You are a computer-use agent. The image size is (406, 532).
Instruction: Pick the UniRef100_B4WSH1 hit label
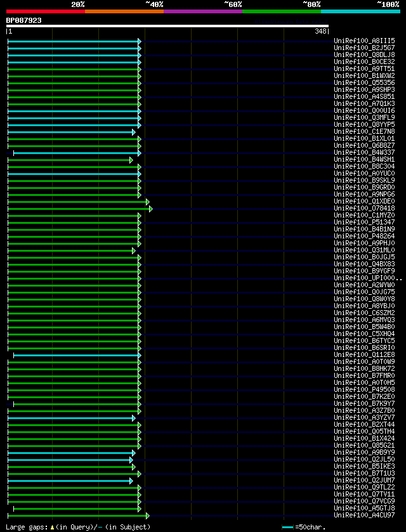tap(364, 159)
